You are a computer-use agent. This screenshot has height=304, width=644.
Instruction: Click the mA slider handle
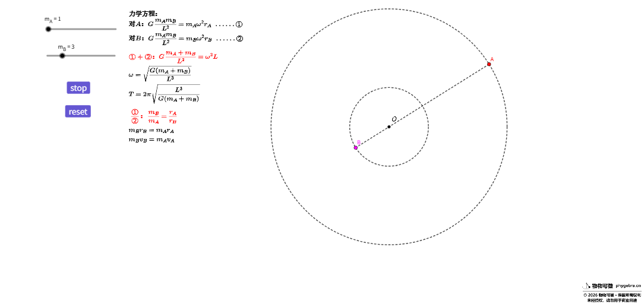pos(49,29)
